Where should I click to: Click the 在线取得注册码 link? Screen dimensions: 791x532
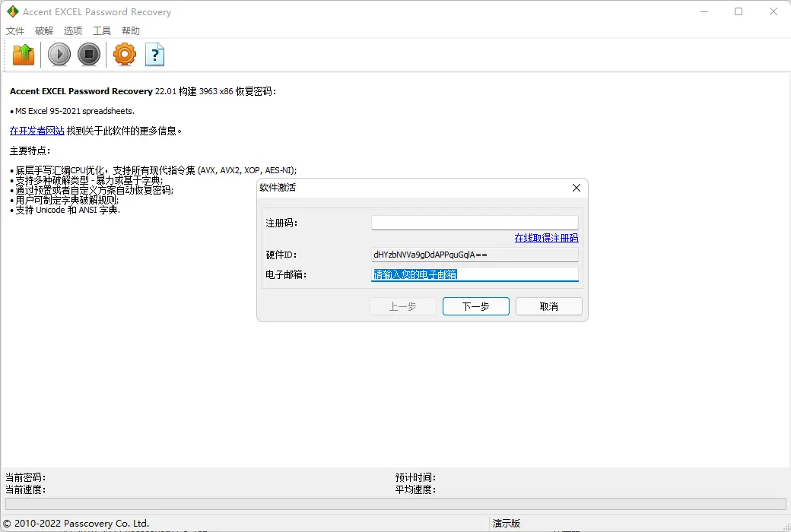[x=546, y=238]
